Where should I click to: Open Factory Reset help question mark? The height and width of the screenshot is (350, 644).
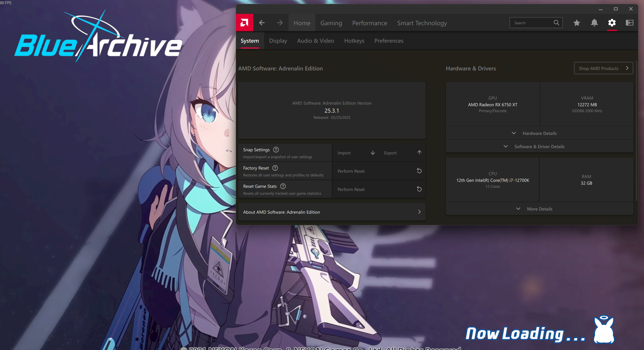(x=275, y=168)
